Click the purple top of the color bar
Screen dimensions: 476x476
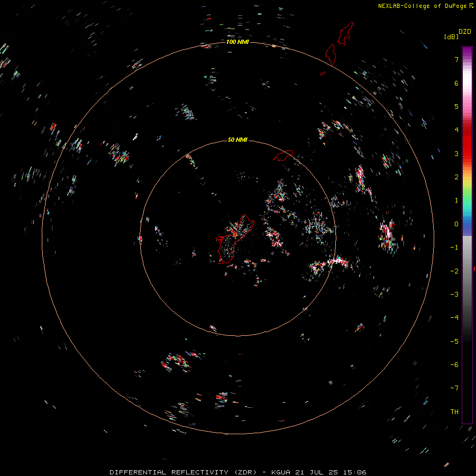[x=467, y=52]
